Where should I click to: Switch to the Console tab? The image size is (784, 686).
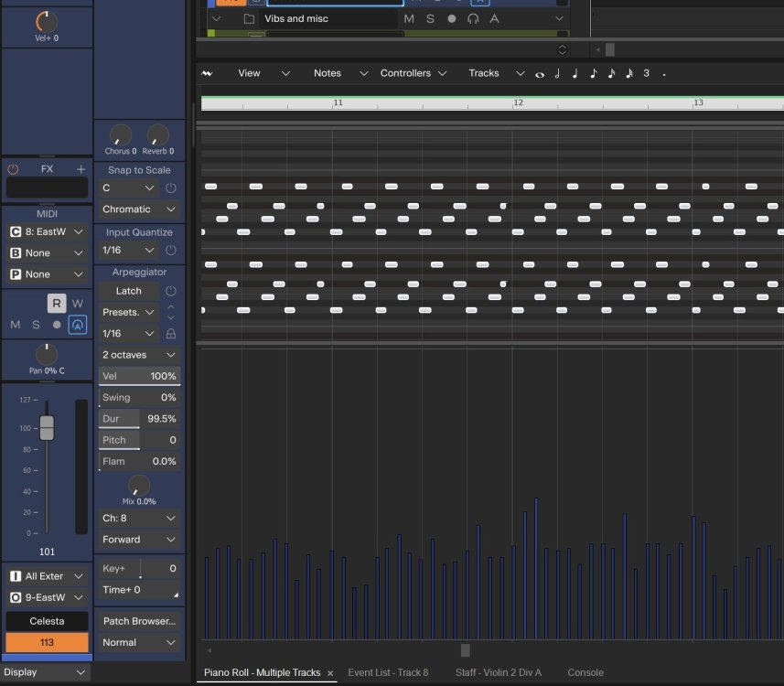(585, 673)
